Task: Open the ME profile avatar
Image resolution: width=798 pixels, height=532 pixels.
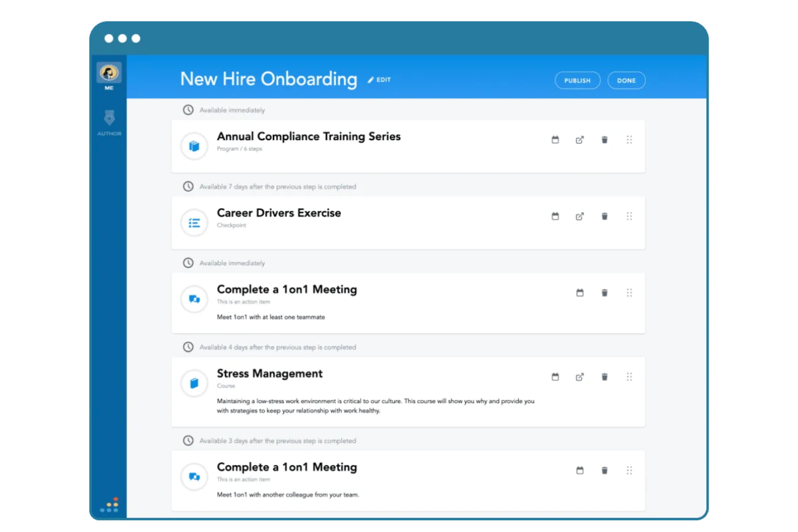Action: (x=109, y=73)
